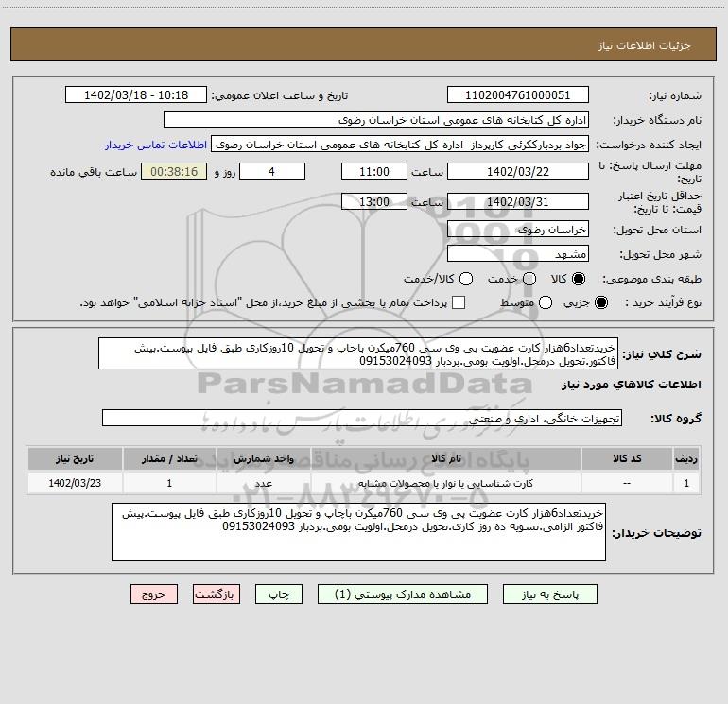Click the unit cell عدد

coord(263,483)
